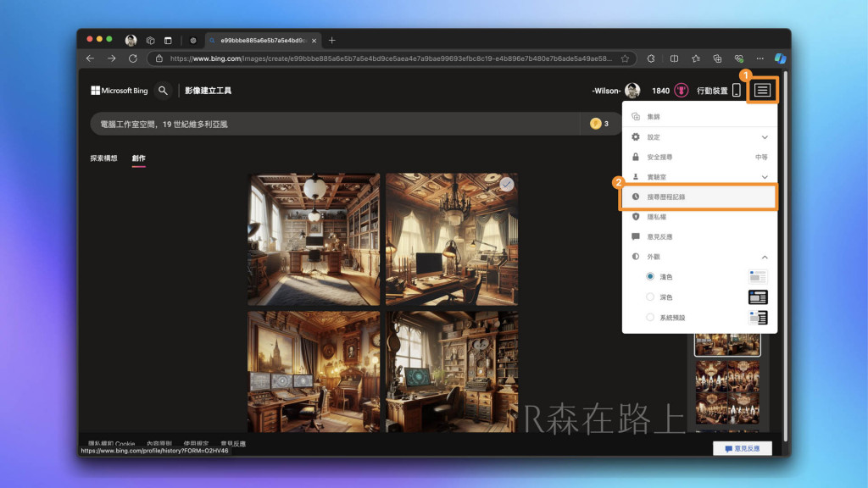Screen dimensions: 868x488
Task: Open 安全搜尋 SafeSearch menu item
Action: coord(699,157)
